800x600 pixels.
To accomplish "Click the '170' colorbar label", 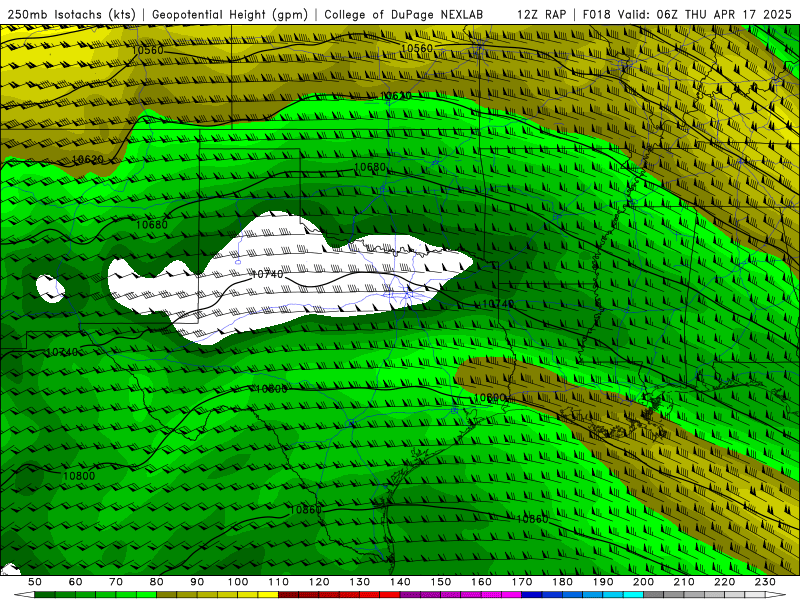I will [522, 582].
